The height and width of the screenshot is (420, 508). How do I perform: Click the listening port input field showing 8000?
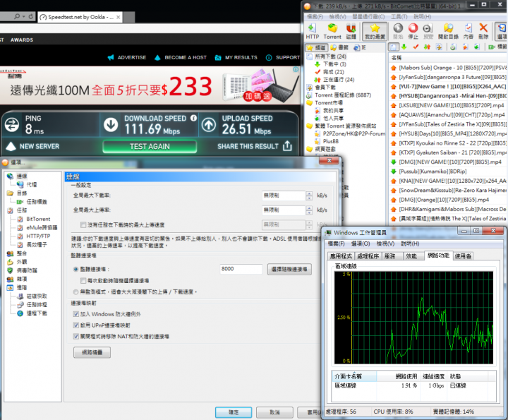241,269
